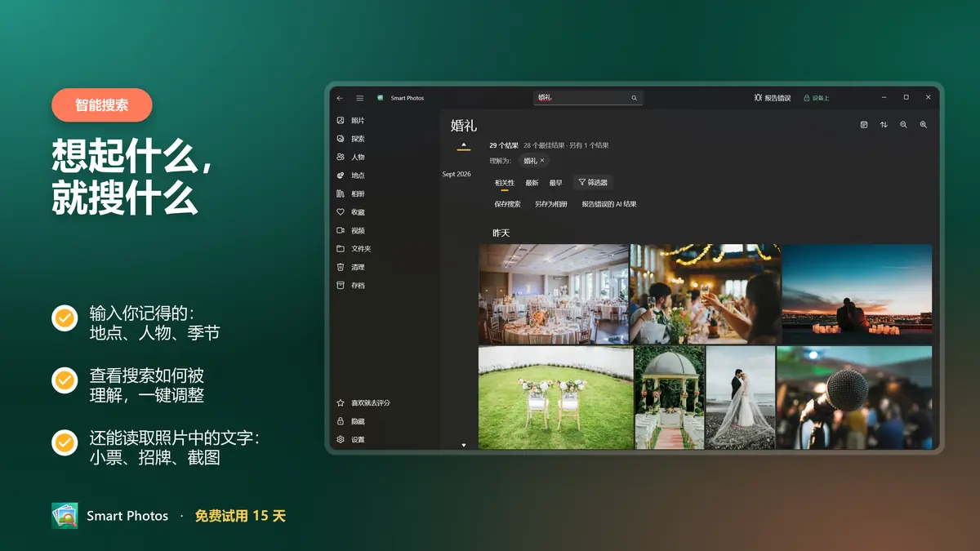
Task: Click the 昨天 date heading
Action: pos(501,233)
